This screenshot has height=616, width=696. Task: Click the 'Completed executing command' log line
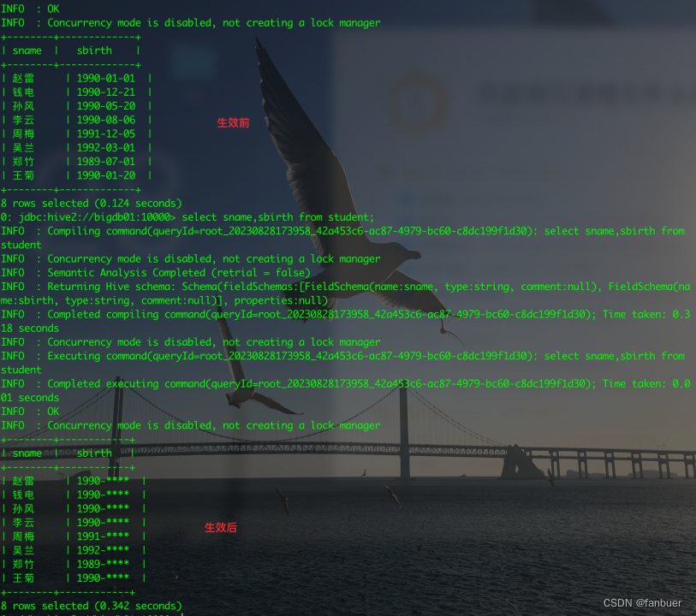coord(346,391)
